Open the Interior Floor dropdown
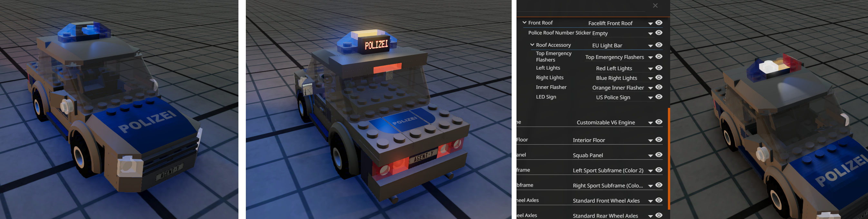 pos(613,140)
